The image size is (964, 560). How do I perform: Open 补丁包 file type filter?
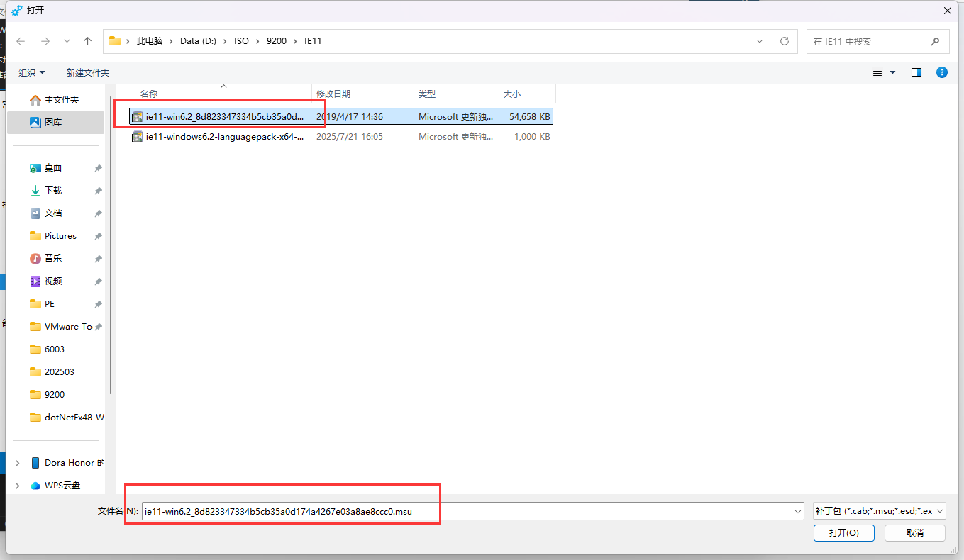pos(879,511)
